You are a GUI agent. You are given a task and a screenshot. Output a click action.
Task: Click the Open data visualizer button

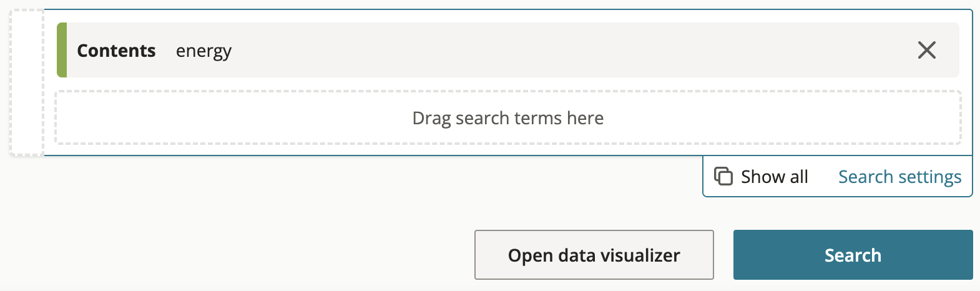pos(594,255)
